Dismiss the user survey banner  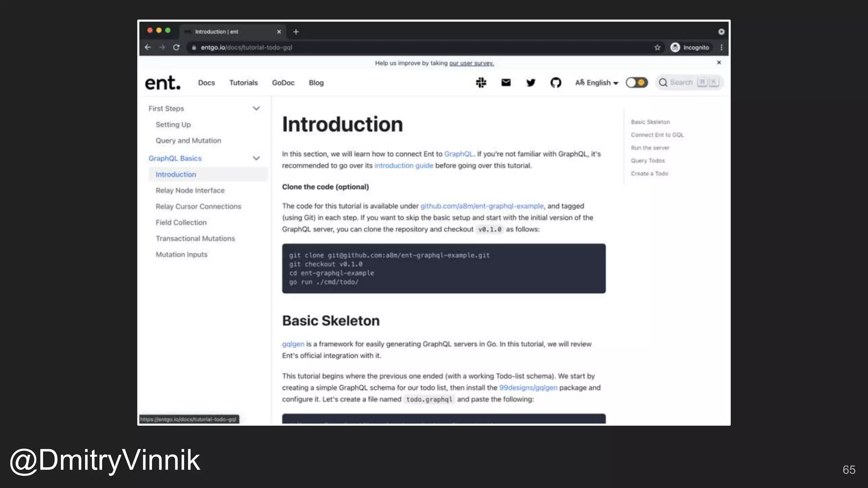point(719,63)
